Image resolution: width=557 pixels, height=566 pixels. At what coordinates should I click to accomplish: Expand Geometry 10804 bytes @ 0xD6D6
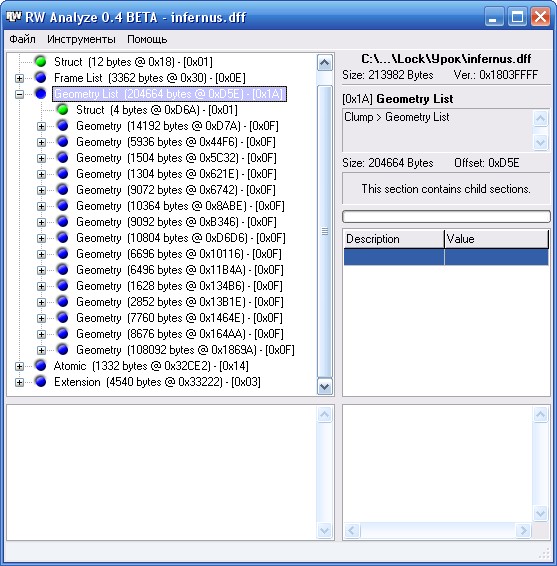(x=42, y=238)
